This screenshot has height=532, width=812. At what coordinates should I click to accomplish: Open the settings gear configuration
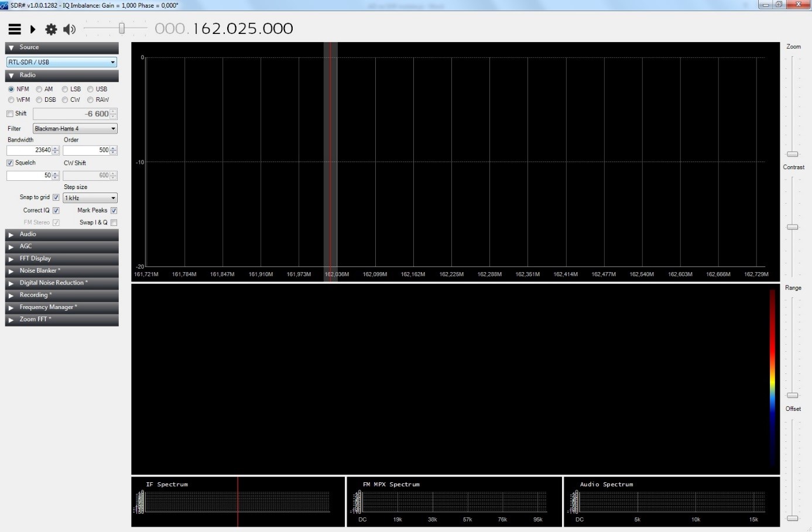[51, 29]
